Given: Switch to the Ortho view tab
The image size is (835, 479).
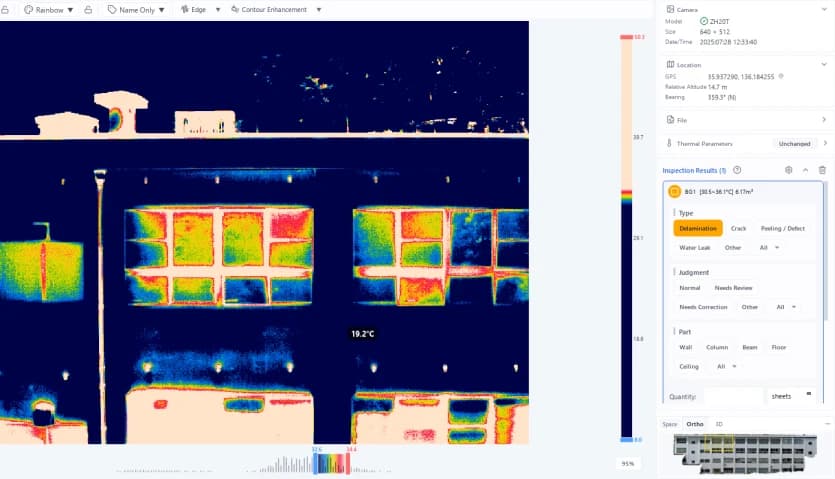Looking at the screenshot, I should (x=695, y=424).
